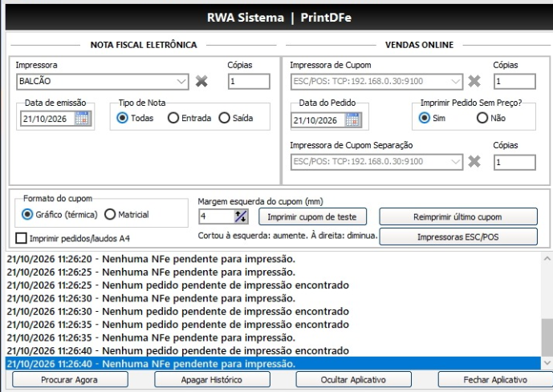This screenshot has height=392, width=553.
Task: Select 11:26:25 Nenhum pedido pendente log entry
Action: [273, 285]
